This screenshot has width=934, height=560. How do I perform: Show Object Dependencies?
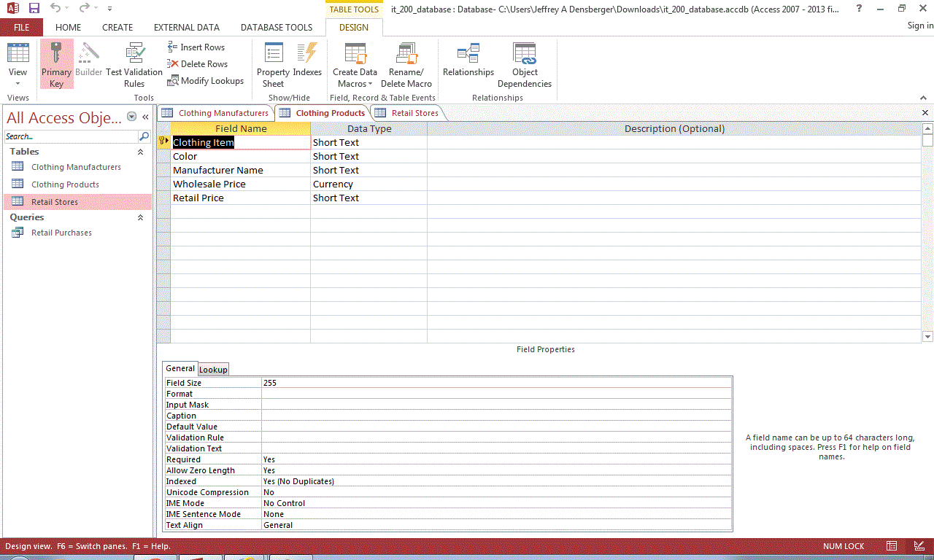pos(525,64)
